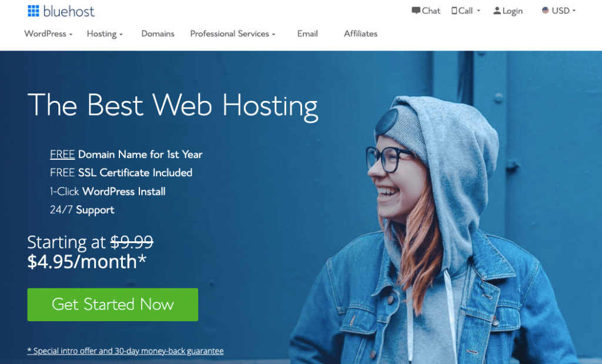Click the Get Started Now button

click(113, 305)
